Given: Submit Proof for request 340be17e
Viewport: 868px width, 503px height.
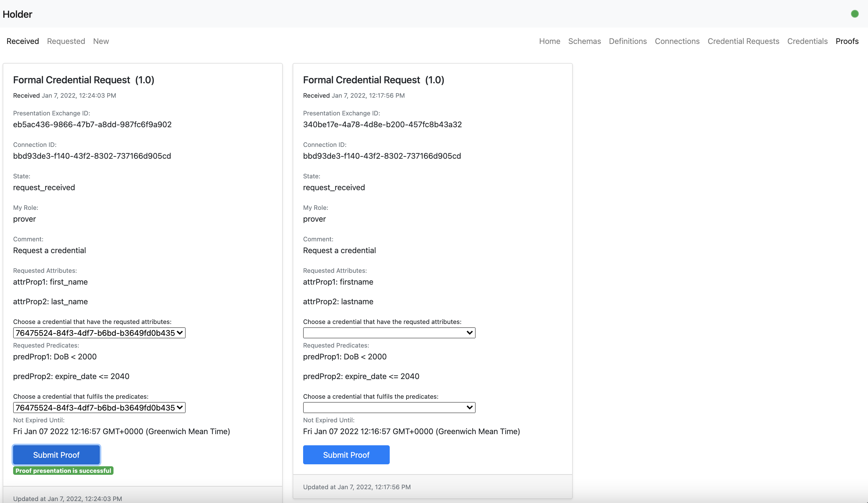Looking at the screenshot, I should (x=346, y=454).
